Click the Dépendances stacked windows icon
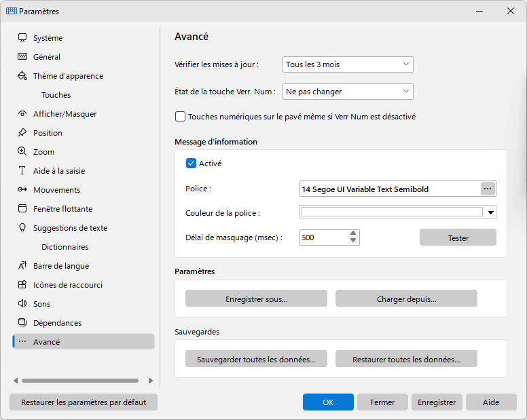This screenshot has height=420, width=527. click(22, 322)
